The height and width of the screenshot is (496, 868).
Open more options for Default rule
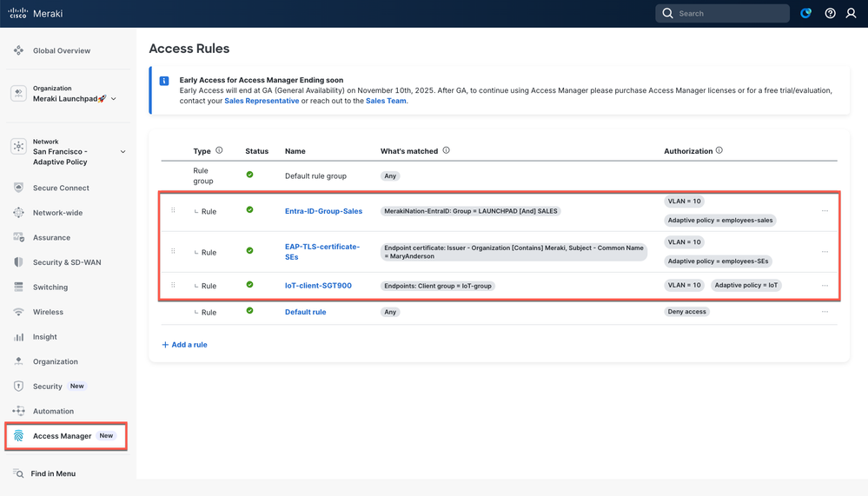point(825,312)
